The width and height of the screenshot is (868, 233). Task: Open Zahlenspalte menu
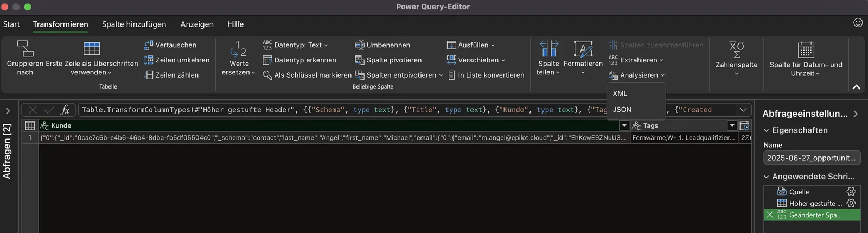coord(736,58)
